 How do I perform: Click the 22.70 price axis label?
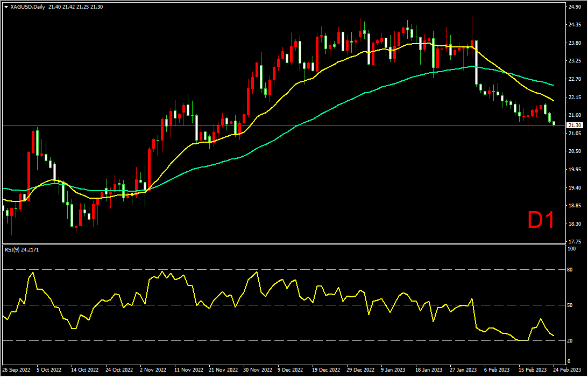[x=575, y=79]
